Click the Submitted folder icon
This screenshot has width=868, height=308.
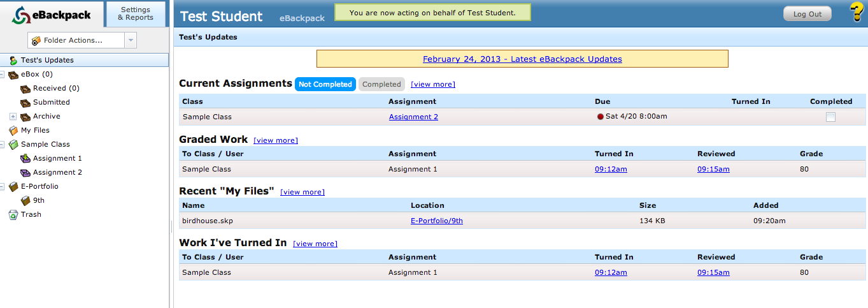click(x=25, y=103)
